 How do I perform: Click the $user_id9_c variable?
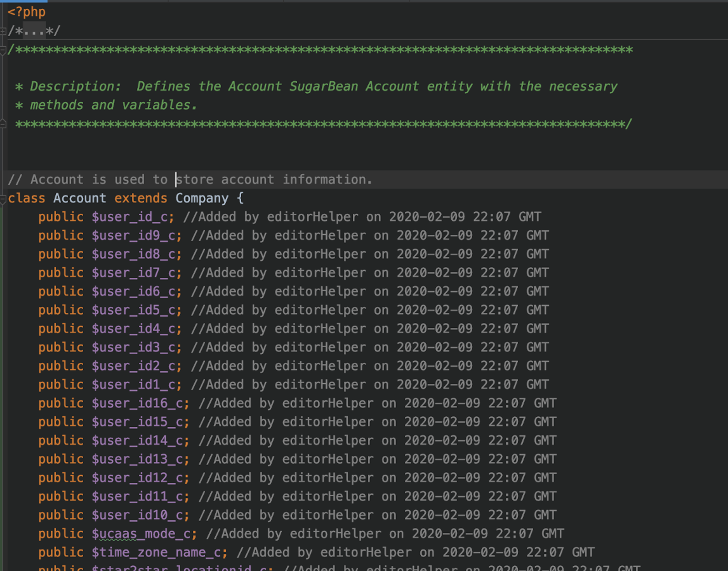[x=136, y=235]
